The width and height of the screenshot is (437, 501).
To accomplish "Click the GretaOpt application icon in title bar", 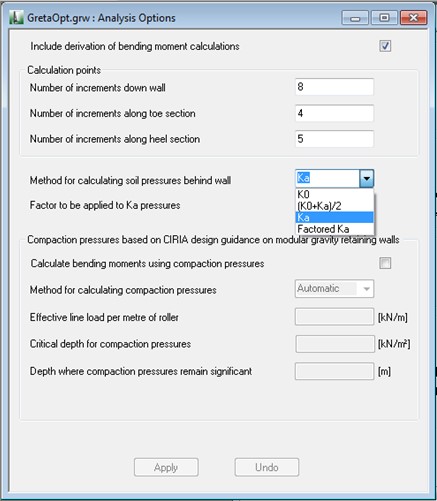I will [x=16, y=17].
